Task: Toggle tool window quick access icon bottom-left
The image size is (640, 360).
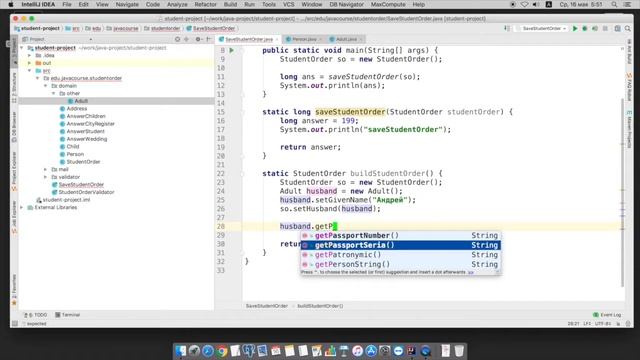Action: pos(15,324)
